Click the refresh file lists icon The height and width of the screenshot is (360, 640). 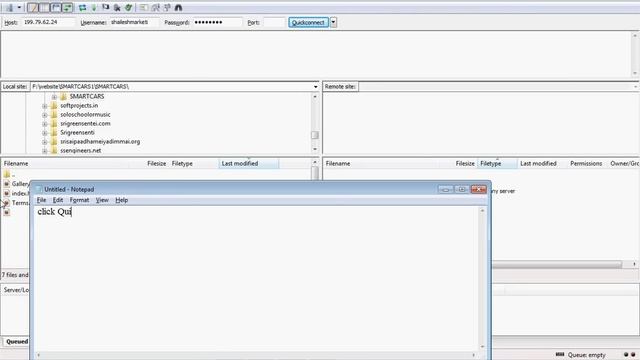tap(82, 8)
